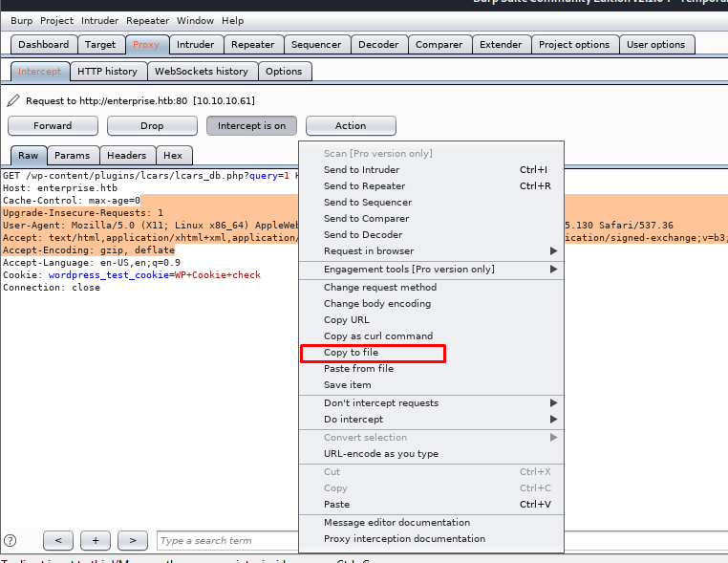
Task: Switch to the Headers view tab
Action: point(126,156)
